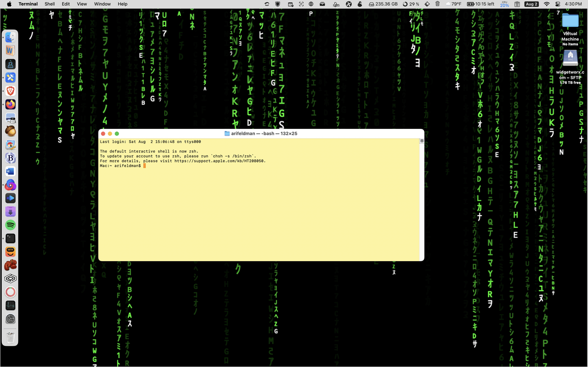This screenshot has height=367, width=588.
Task: Open the Shell menu
Action: [49, 4]
